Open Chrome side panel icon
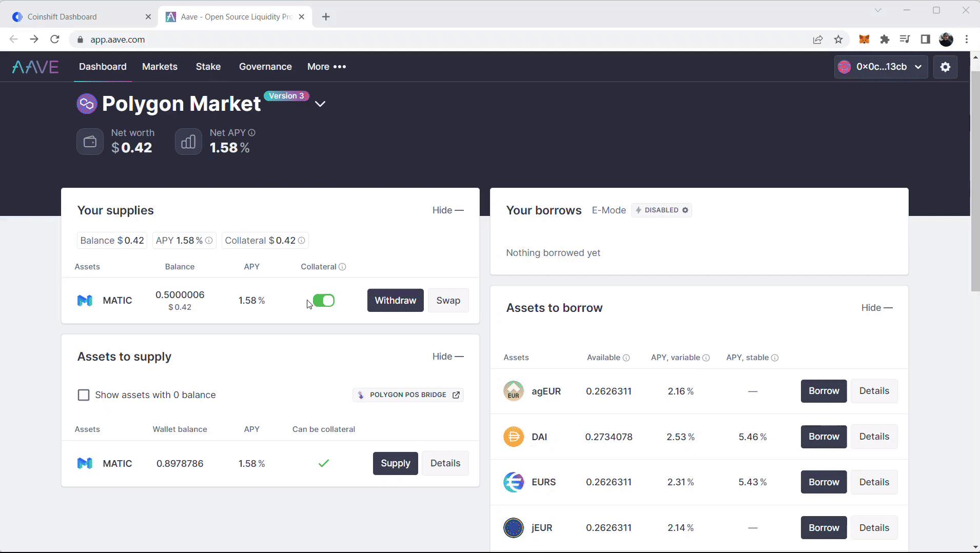Screen dimensions: 980x553 point(926,39)
